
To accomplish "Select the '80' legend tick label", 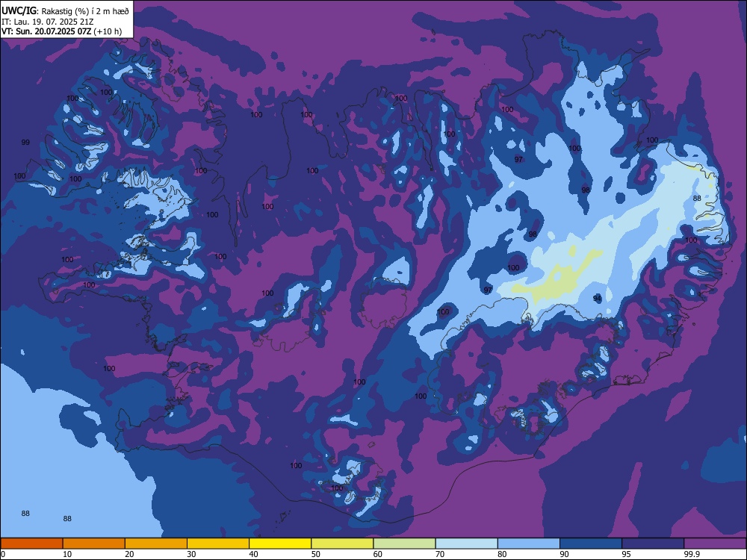I will [x=502, y=554].
